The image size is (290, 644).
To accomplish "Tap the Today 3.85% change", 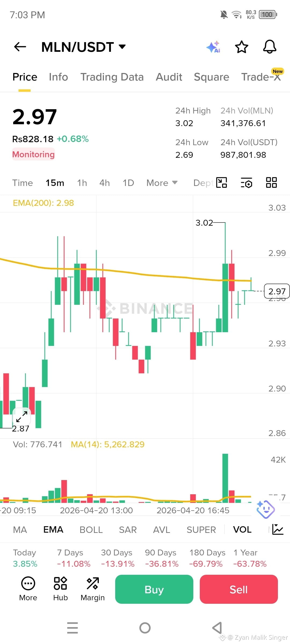I will (x=25, y=558).
